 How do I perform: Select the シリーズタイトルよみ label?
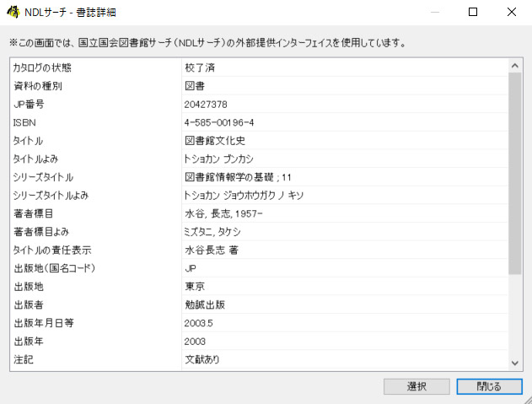point(51,196)
